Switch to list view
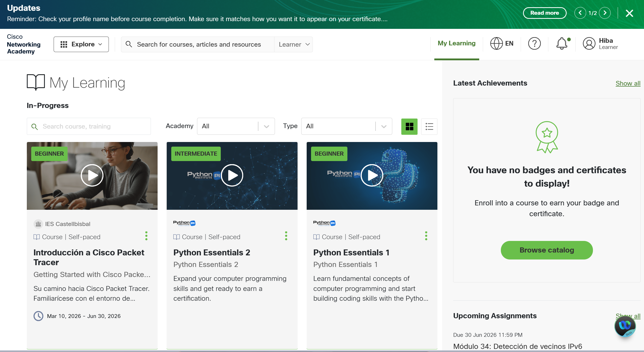 [429, 127]
